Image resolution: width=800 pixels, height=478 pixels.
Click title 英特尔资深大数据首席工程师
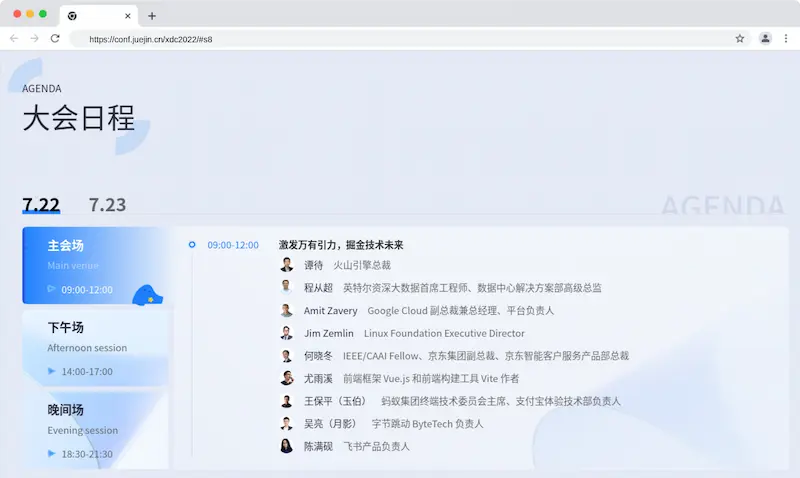pos(405,288)
